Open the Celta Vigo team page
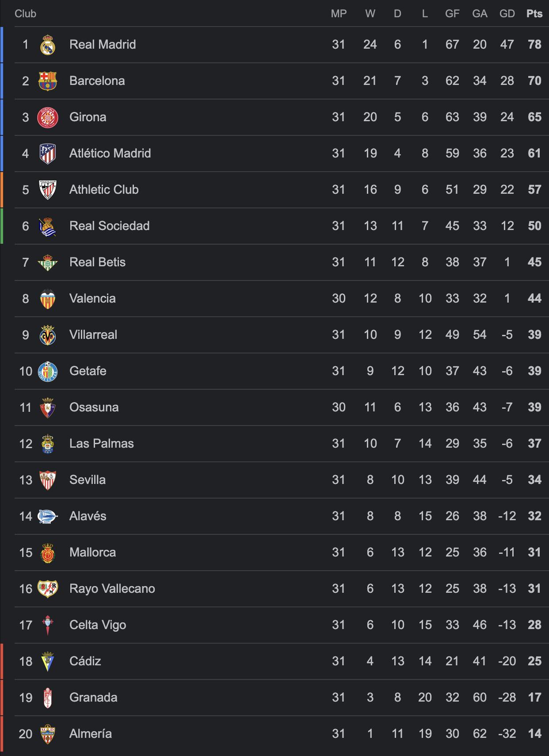This screenshot has height=756, width=549. click(98, 625)
